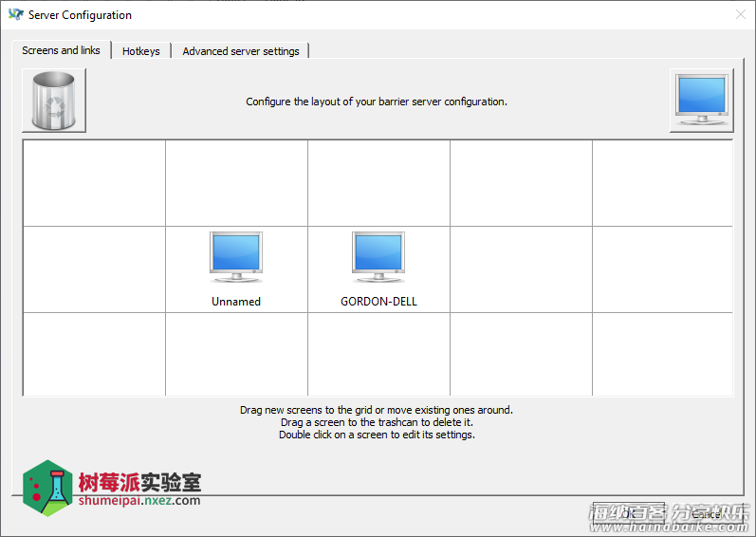Select the top-right corner grid cell
756x537 pixels.
[x=662, y=183]
